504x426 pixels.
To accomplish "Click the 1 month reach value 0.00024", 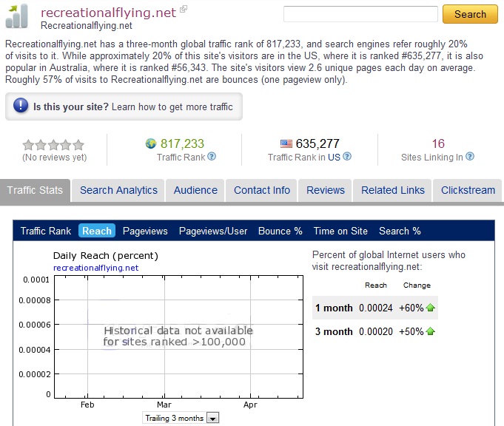I will tap(376, 308).
